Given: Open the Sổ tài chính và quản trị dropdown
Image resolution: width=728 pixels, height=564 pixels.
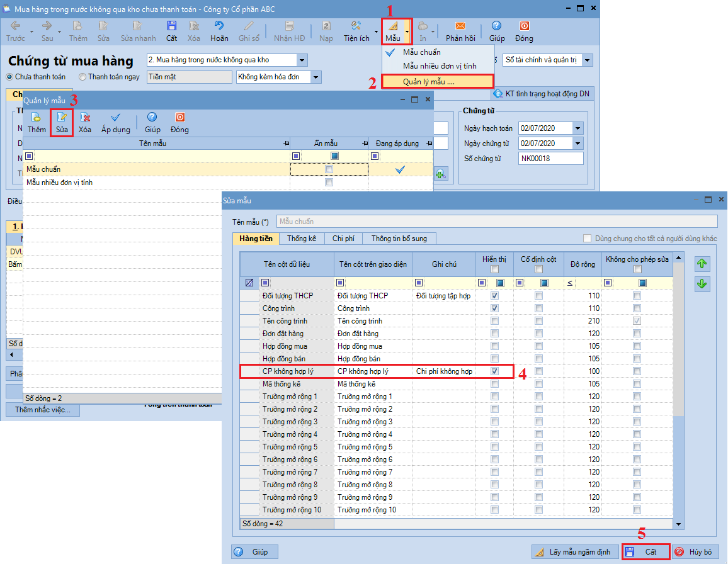Looking at the screenshot, I should [588, 60].
